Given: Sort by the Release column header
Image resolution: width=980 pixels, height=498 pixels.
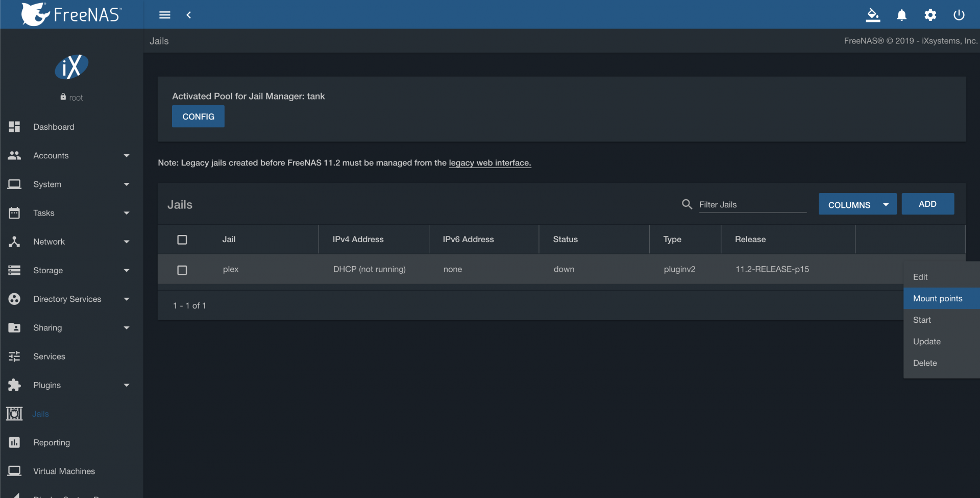Looking at the screenshot, I should 750,239.
